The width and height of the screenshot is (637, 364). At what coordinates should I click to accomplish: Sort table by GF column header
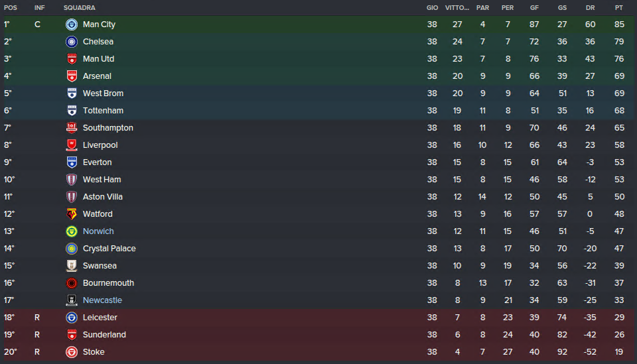pyautogui.click(x=534, y=8)
